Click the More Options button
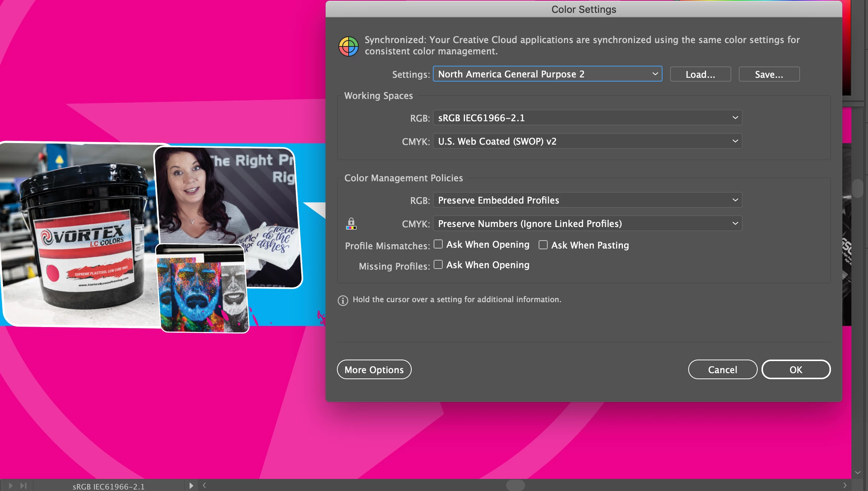 click(374, 369)
